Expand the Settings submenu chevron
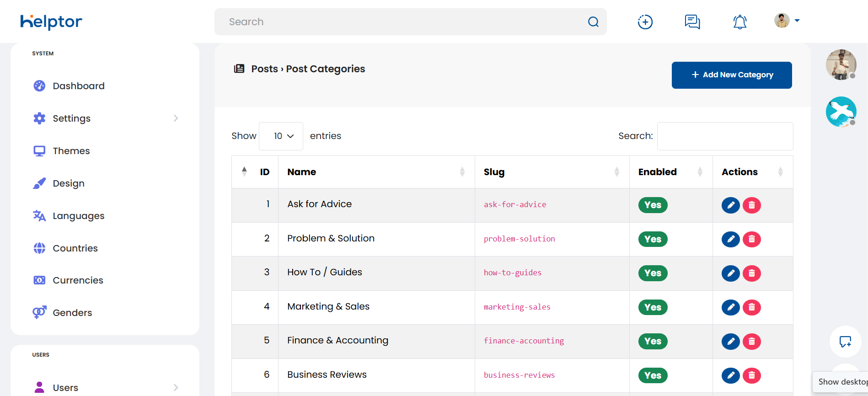Screen dimensions: 868x396 (176, 118)
